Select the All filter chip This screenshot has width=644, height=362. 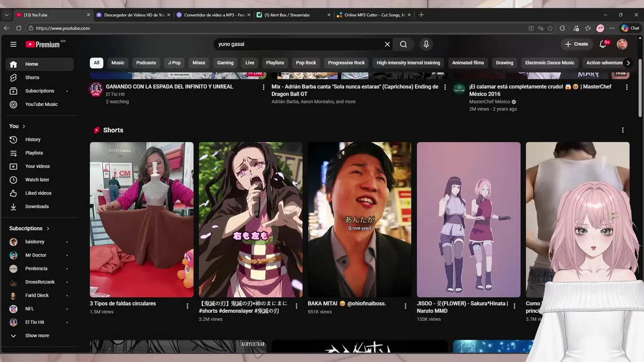click(x=97, y=63)
